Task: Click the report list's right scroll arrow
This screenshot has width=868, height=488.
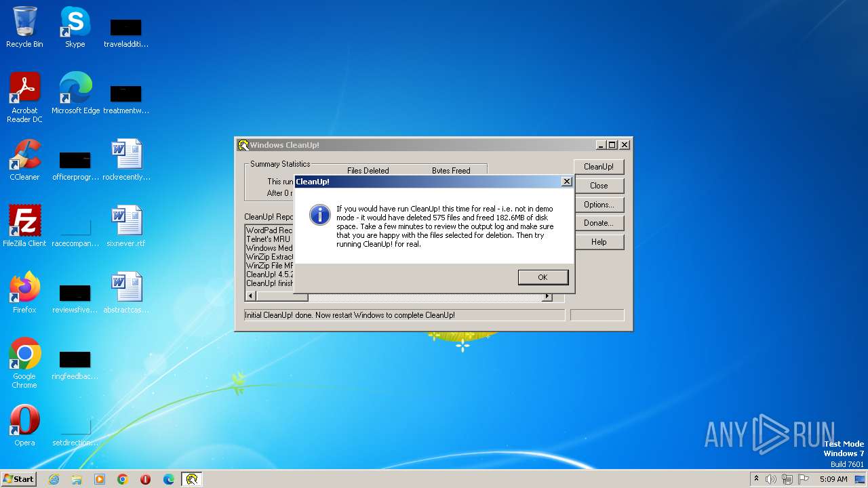Action: click(547, 296)
